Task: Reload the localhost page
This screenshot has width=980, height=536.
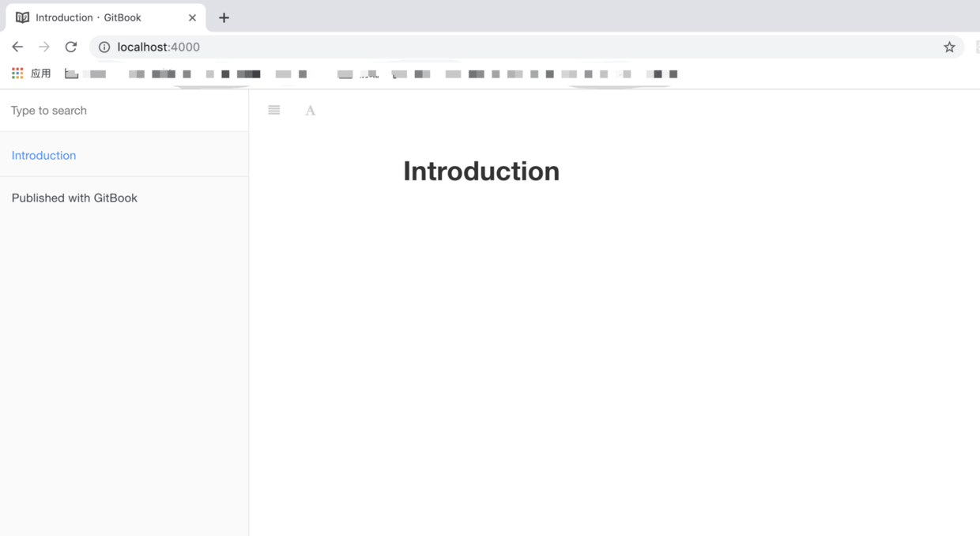Action: pos(71,47)
